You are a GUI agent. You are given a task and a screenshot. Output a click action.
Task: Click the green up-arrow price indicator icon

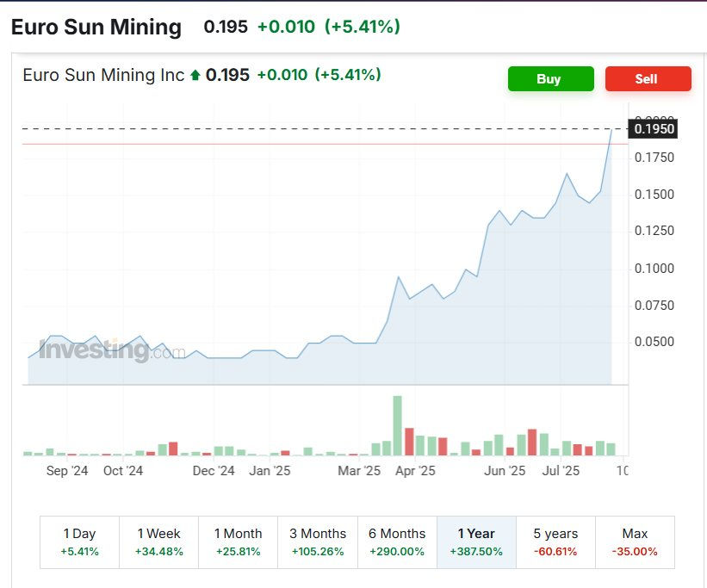coord(195,75)
